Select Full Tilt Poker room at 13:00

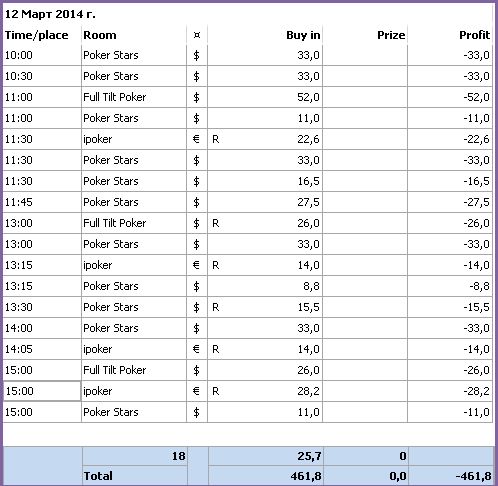[134, 223]
